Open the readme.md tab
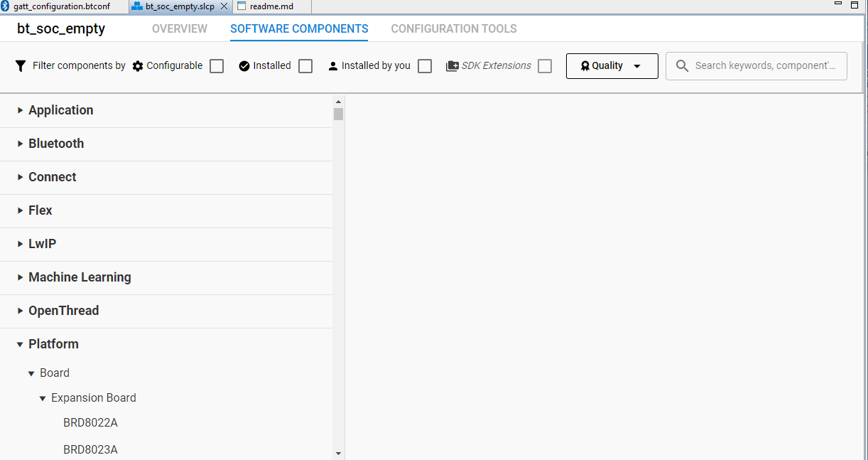Image resolution: width=868 pixels, height=460 pixels. click(272, 6)
